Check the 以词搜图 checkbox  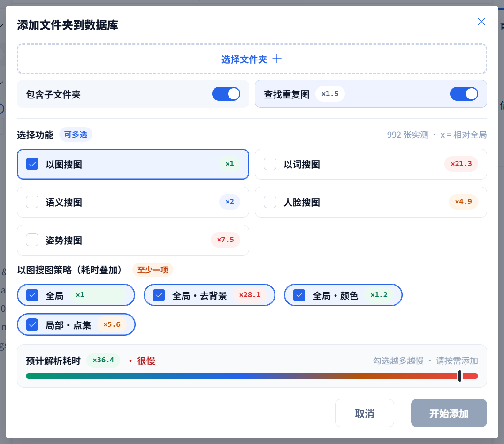[x=270, y=164]
